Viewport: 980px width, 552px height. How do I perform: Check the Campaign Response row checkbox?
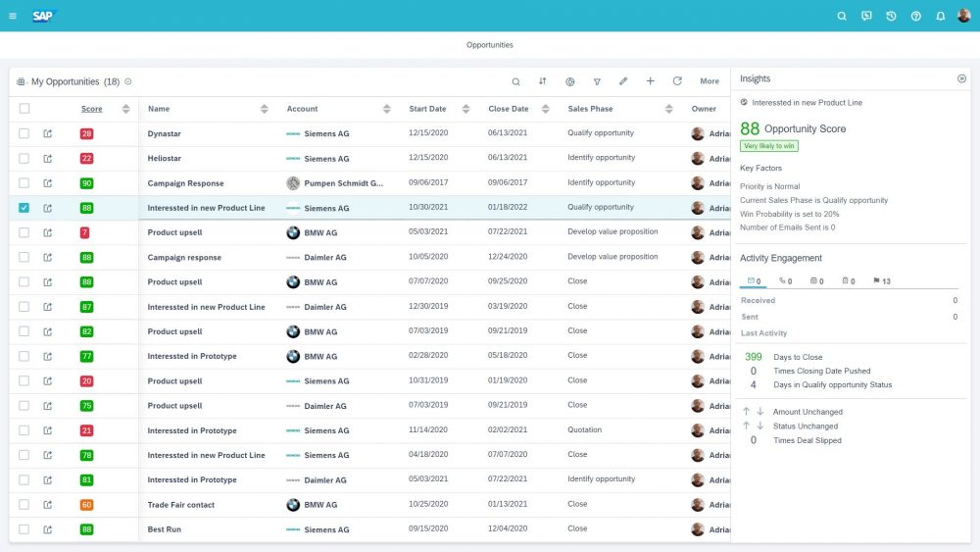pyautogui.click(x=24, y=183)
